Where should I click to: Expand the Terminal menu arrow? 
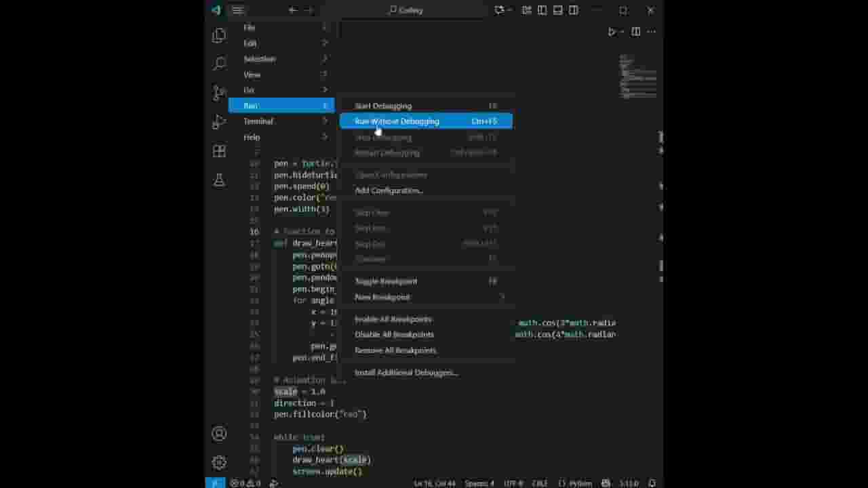325,121
